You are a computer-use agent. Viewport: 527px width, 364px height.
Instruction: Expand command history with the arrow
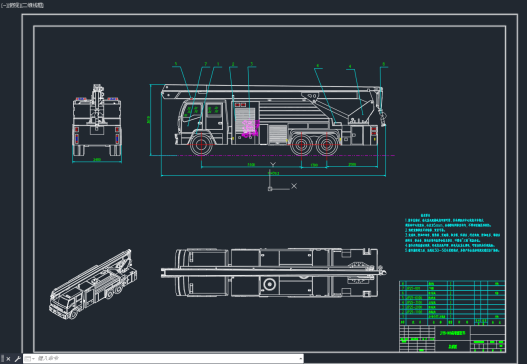click(x=300, y=359)
